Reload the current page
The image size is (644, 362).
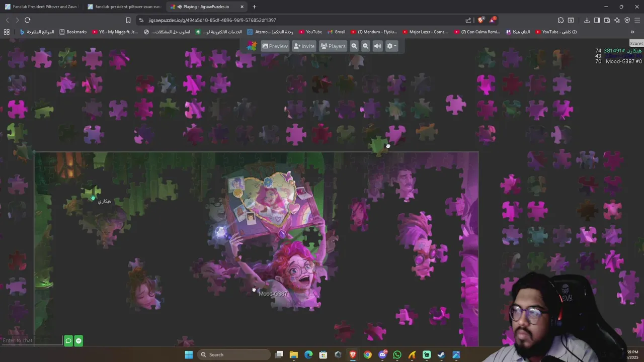[28, 20]
